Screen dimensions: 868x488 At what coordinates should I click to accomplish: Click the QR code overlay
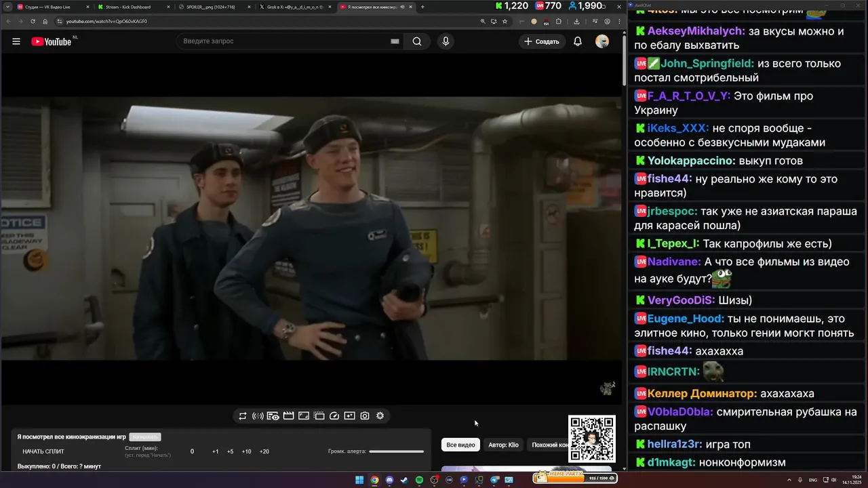pyautogui.click(x=592, y=439)
